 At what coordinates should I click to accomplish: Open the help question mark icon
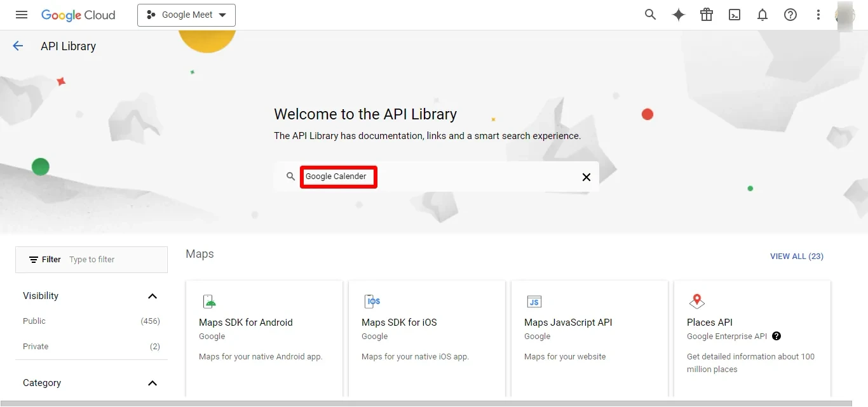point(790,15)
